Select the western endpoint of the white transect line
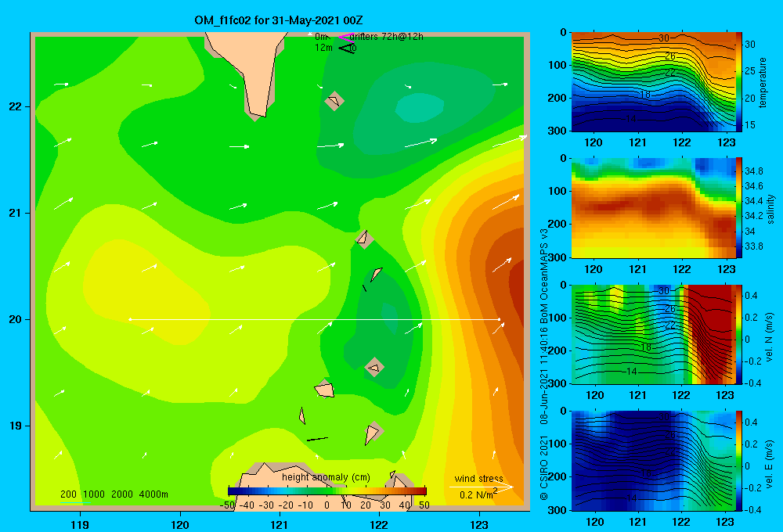The height and width of the screenshot is (532, 783). pyautogui.click(x=130, y=319)
